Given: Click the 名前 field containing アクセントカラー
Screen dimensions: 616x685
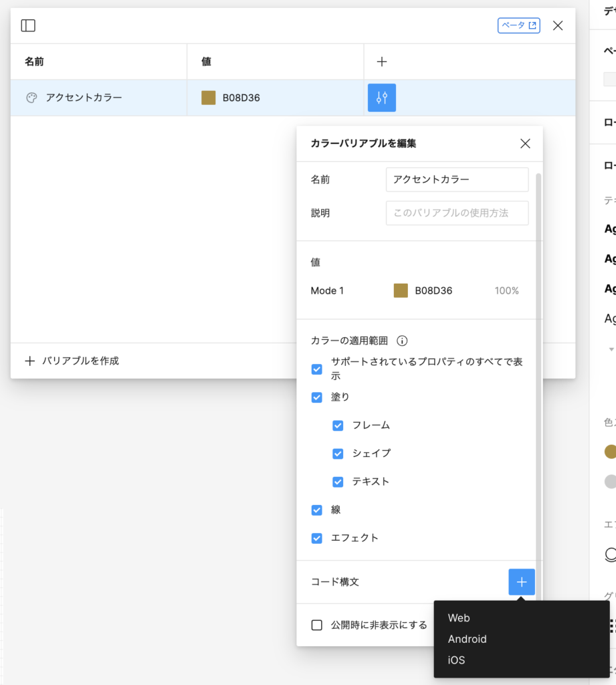Looking at the screenshot, I should pos(457,179).
